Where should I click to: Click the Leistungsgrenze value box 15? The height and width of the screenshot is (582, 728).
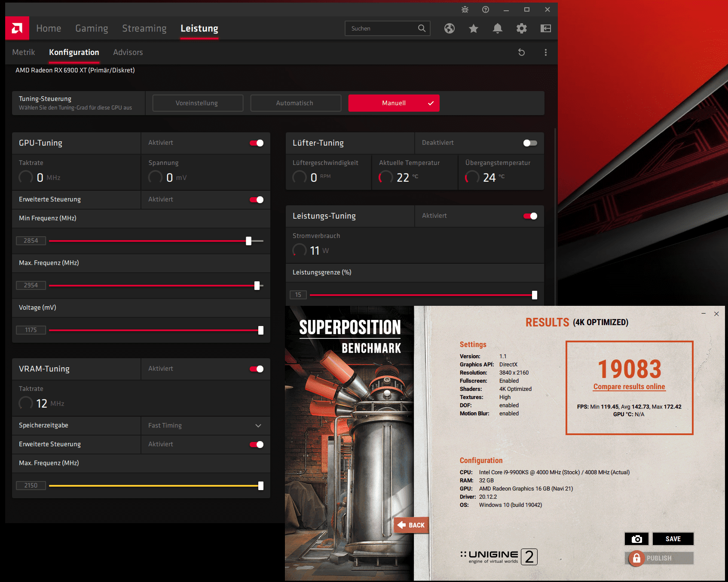point(298,295)
